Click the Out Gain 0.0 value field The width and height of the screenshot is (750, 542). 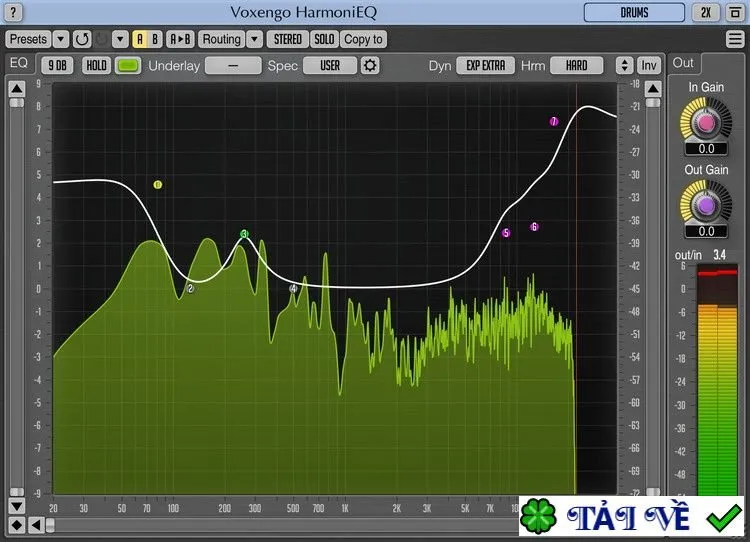[706, 232]
